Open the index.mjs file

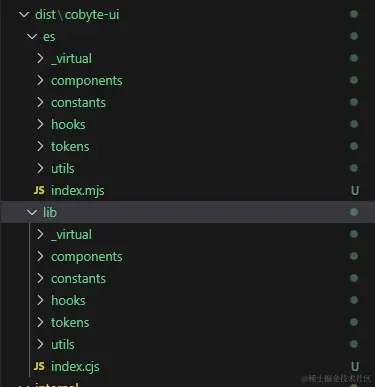78,191
